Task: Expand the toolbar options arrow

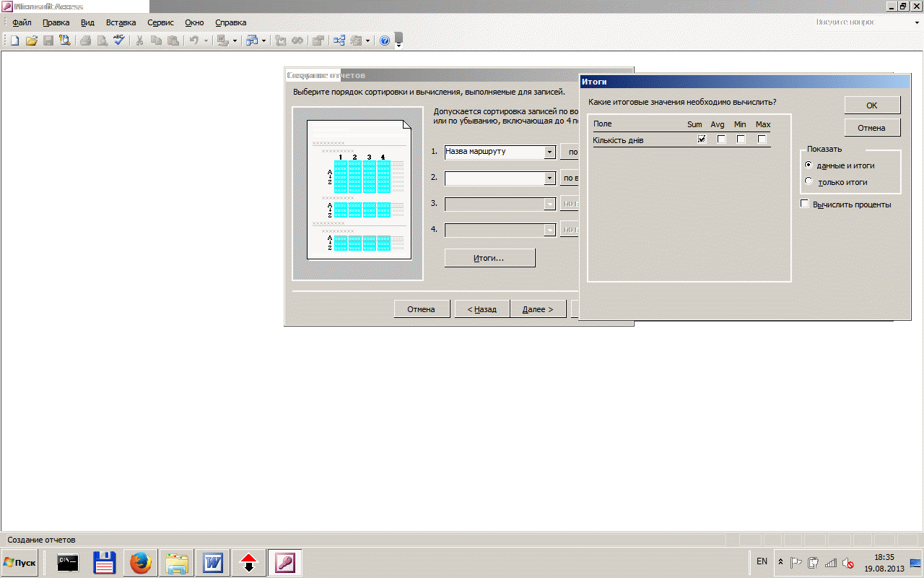Action: [x=399, y=45]
